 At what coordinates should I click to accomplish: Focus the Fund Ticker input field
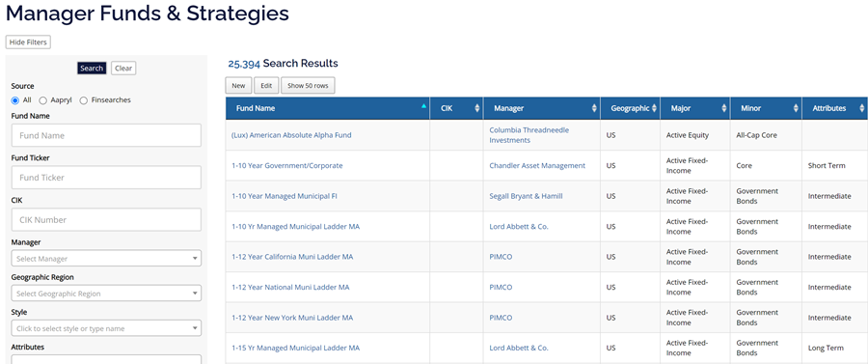coord(106,178)
